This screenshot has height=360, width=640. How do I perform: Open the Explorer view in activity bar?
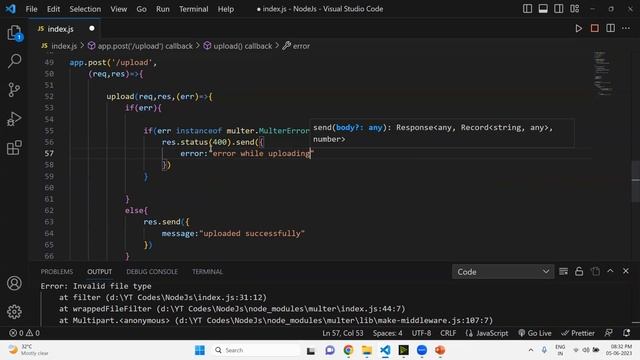pyautogui.click(x=14, y=33)
